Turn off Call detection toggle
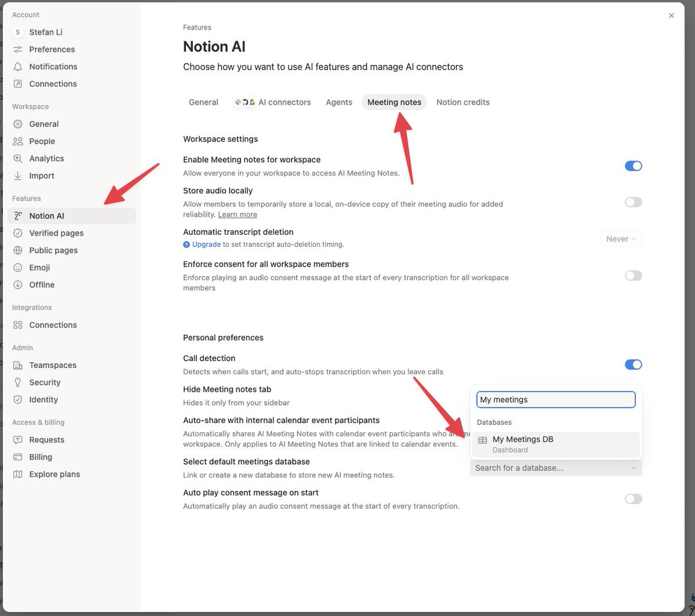The height and width of the screenshot is (616, 695). 634,365
